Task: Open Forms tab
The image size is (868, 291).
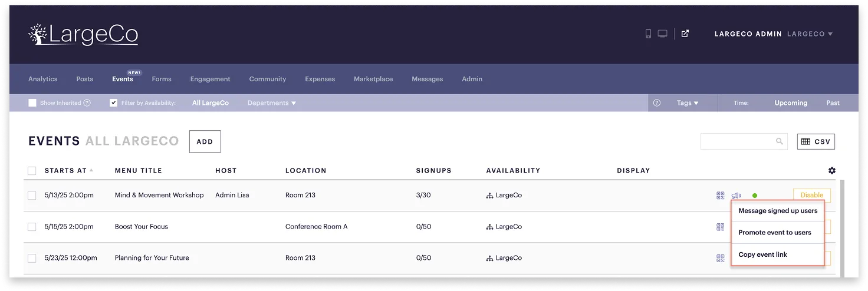Action: pyautogui.click(x=162, y=79)
